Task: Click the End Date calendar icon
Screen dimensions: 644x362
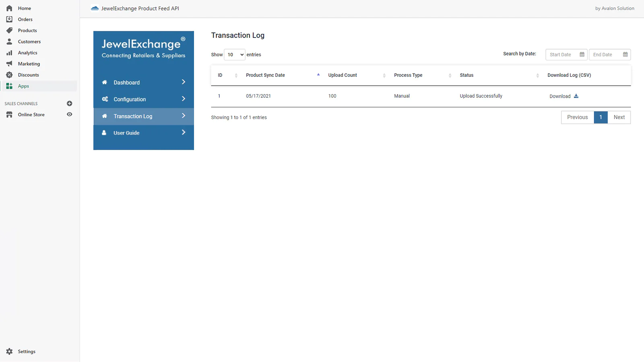Action: (625, 54)
